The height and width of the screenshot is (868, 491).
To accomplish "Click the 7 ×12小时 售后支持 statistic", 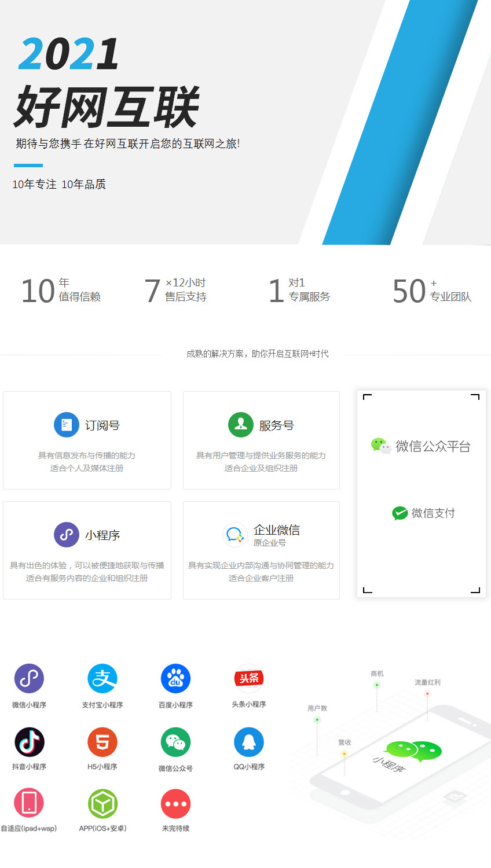I will [175, 290].
